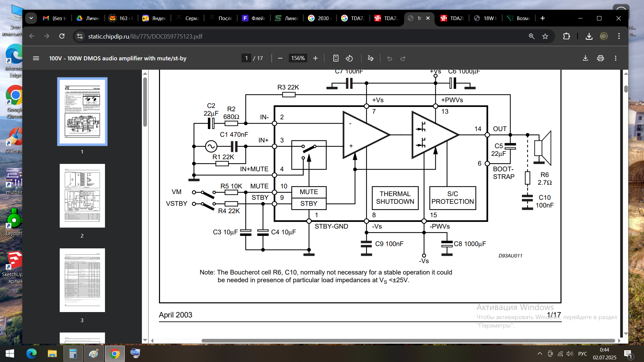Fit the PDF page to width
Screen dimensions: 644x362
pyautogui.click(x=336, y=58)
